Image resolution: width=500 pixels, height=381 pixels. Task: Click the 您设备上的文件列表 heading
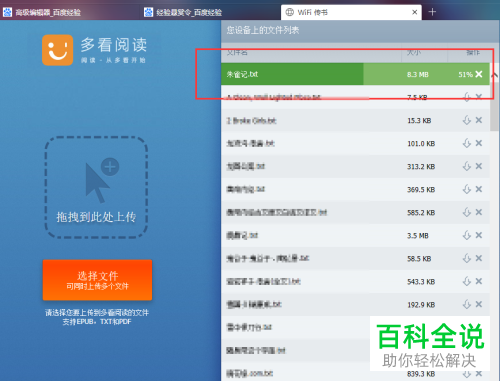click(263, 30)
